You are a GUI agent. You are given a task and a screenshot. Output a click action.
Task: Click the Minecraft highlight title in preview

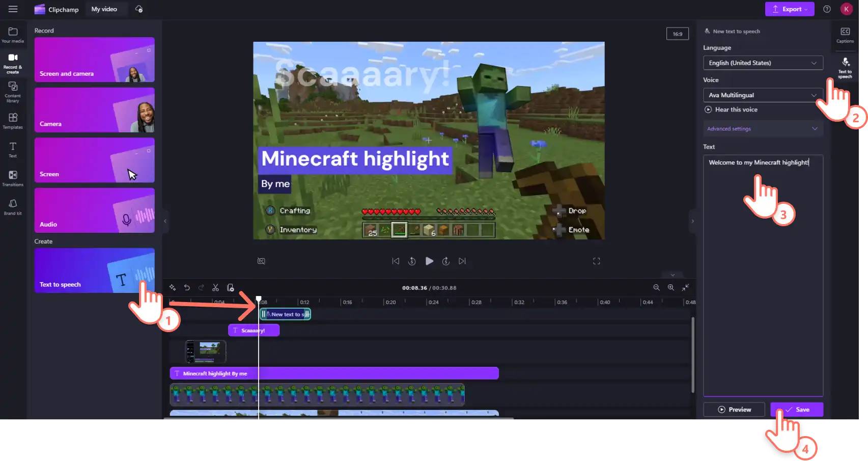(355, 159)
